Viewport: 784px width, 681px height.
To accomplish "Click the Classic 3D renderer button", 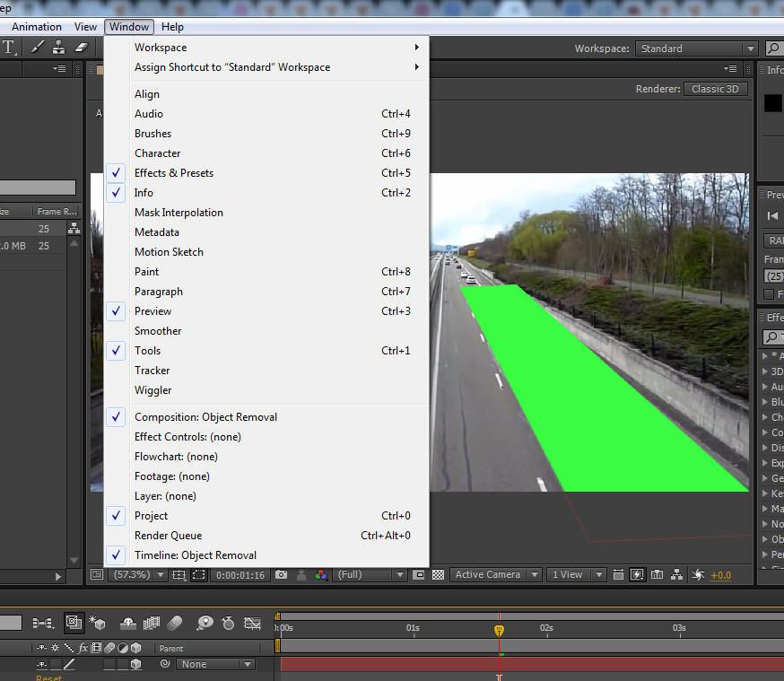I will [x=716, y=89].
